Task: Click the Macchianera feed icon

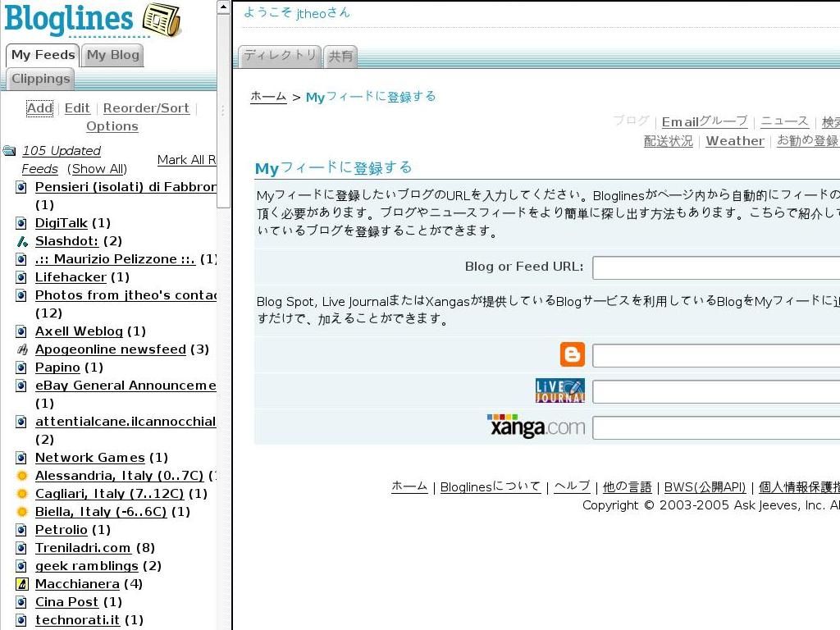Action: pyautogui.click(x=22, y=584)
